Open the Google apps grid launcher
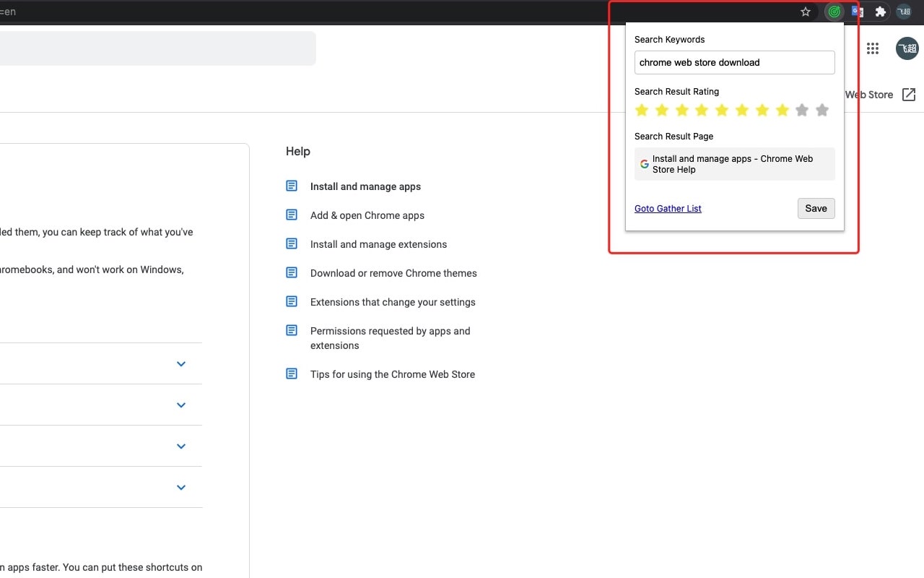Screen dimensions: 924x578 point(873,48)
